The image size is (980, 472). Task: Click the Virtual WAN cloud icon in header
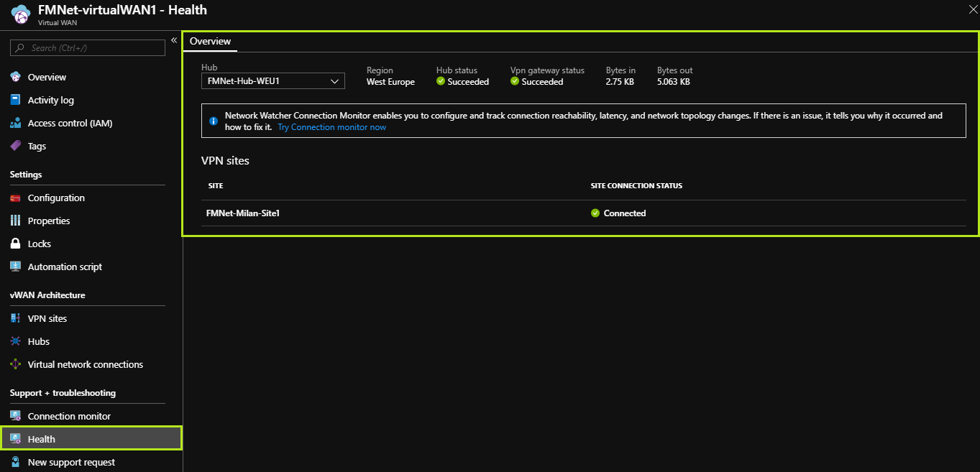coord(20,14)
